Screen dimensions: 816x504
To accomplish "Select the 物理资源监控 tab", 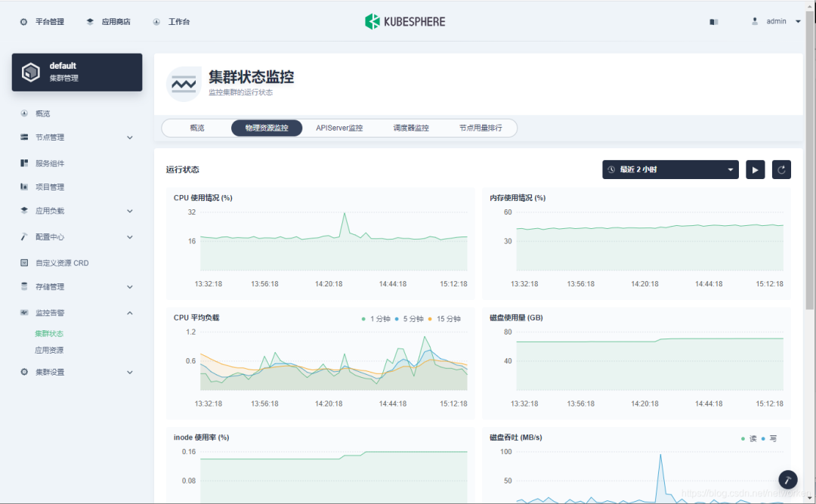I will click(x=267, y=128).
